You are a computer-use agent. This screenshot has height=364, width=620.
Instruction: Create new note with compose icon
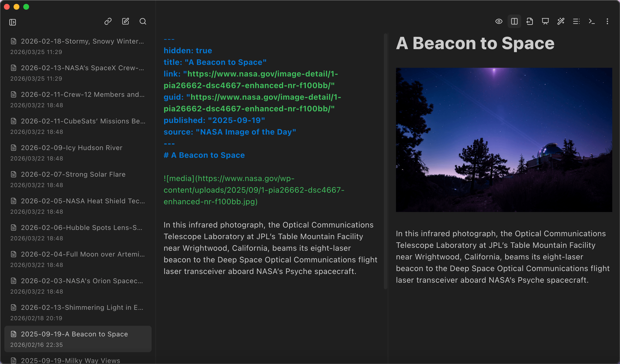[125, 21]
